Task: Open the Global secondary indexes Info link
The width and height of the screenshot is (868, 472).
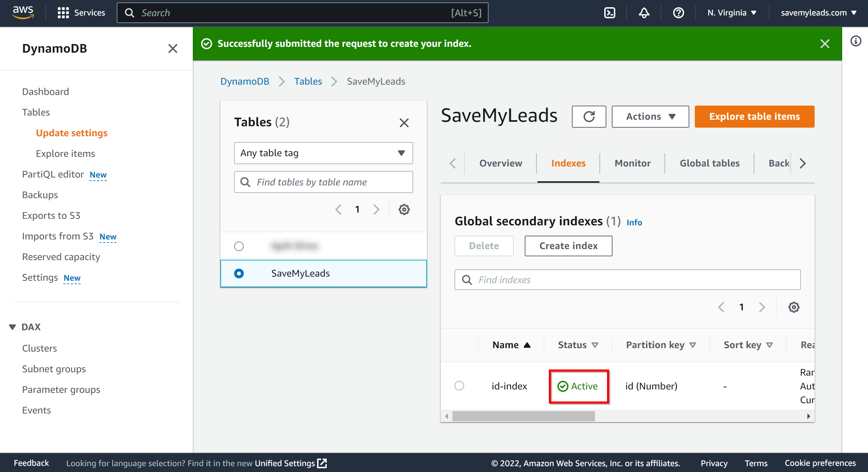Action: click(634, 223)
